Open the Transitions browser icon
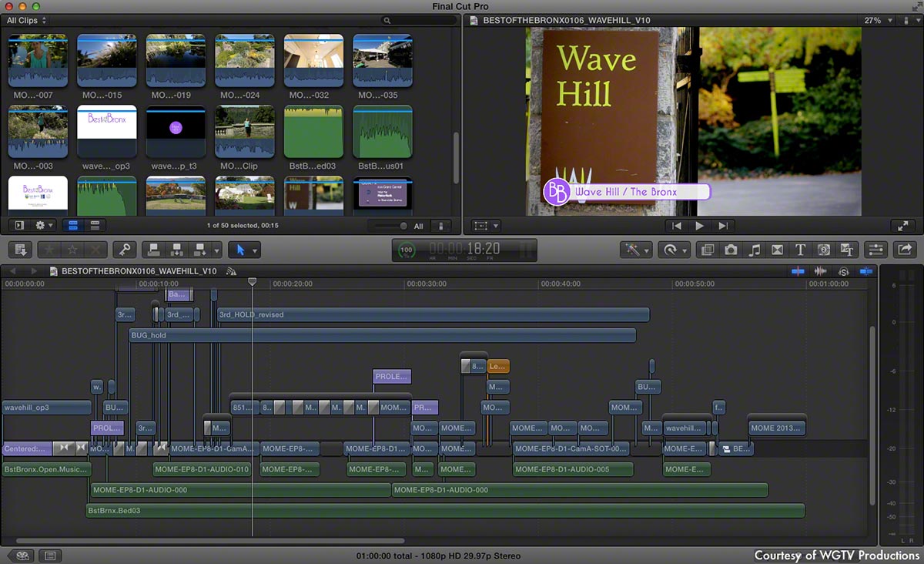 pos(778,250)
